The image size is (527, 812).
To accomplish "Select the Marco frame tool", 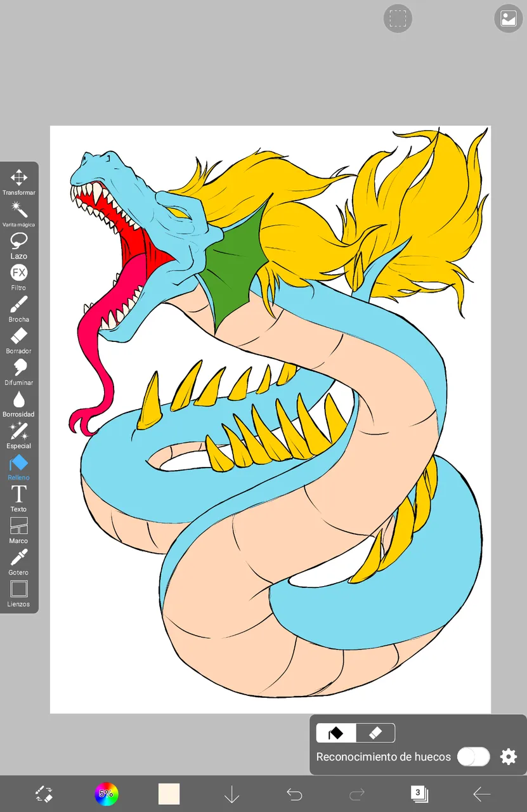I will [18, 530].
